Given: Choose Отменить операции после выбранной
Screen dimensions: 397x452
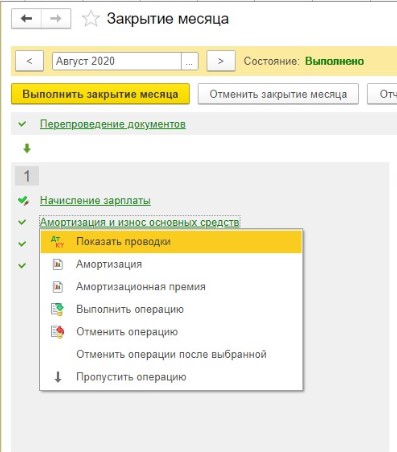Looking at the screenshot, I should point(171,354).
